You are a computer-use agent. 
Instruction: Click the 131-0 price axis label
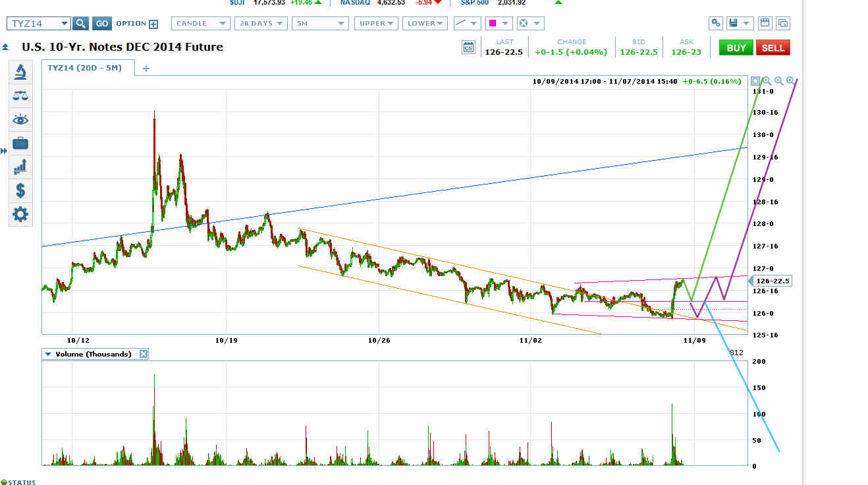(x=763, y=91)
